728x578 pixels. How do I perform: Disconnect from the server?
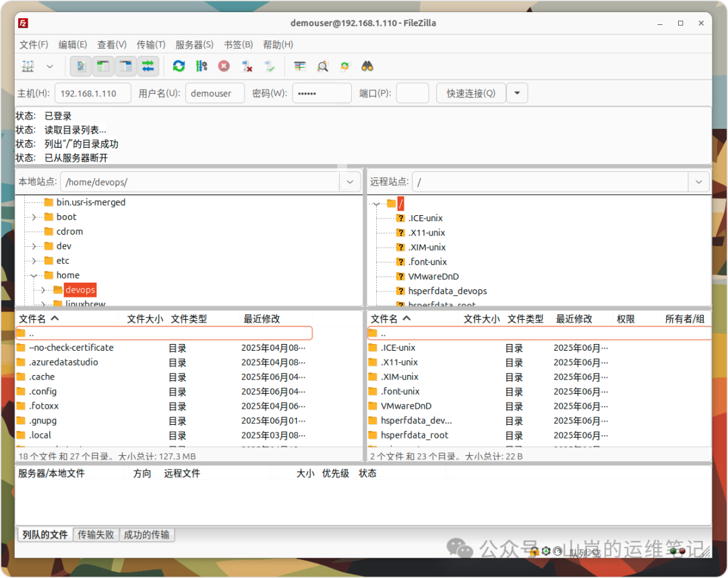[x=247, y=66]
